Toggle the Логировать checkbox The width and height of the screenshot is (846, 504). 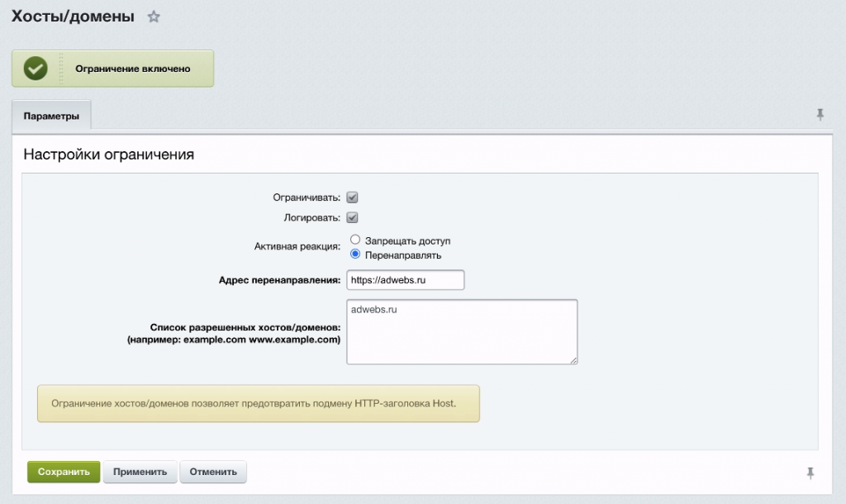[352, 218]
